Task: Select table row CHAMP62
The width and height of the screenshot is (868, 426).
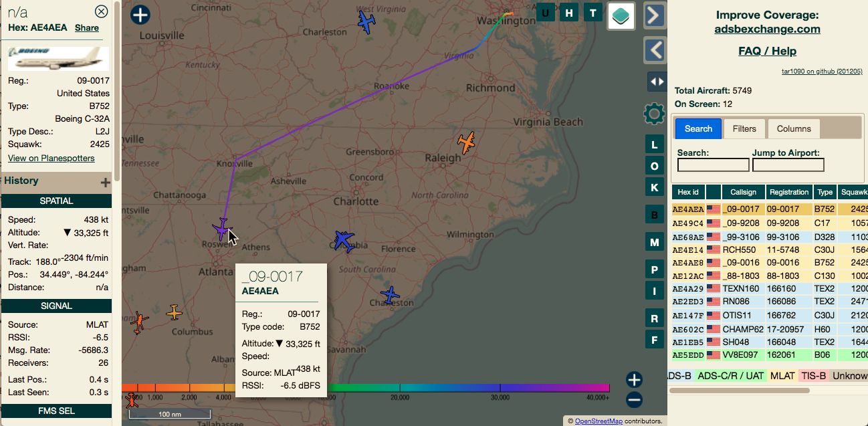Action: [770, 329]
